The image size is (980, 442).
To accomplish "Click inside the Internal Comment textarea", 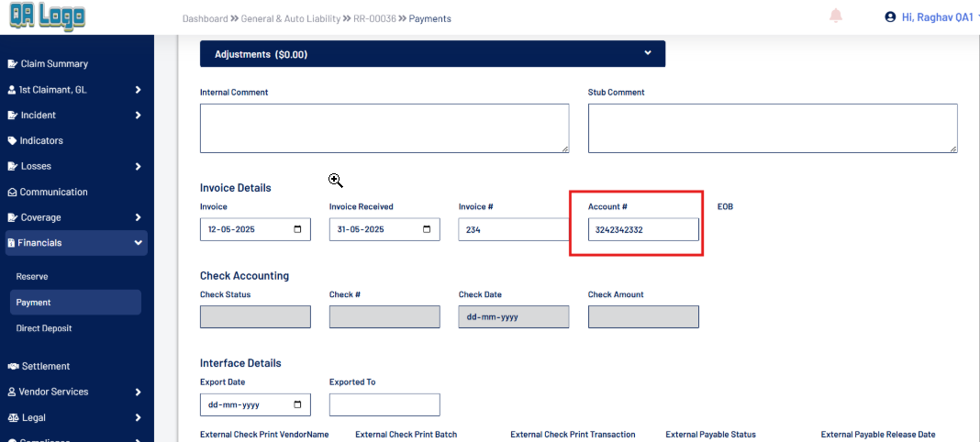I will point(384,127).
